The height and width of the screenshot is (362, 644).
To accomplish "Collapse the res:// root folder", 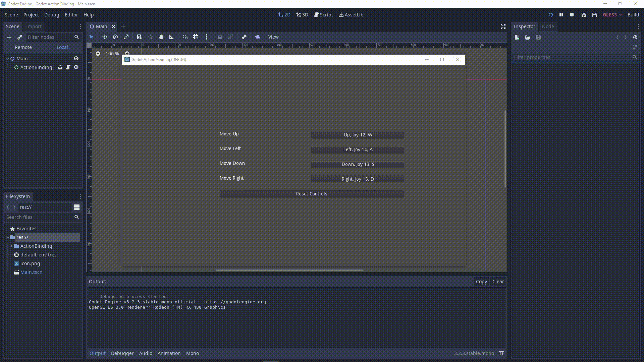I will [x=8, y=237].
